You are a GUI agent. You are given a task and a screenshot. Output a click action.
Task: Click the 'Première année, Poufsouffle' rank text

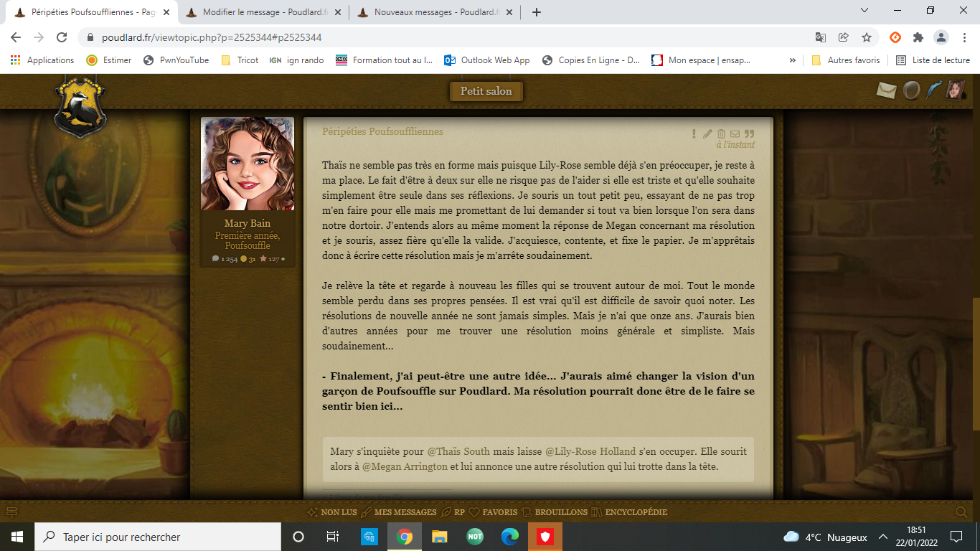(248, 240)
